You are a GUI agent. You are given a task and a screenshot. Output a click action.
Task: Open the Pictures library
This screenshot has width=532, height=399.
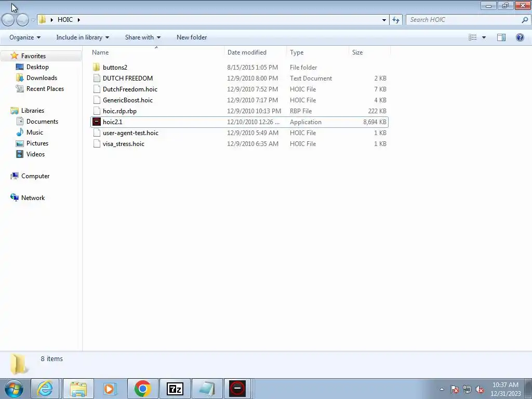tap(37, 143)
